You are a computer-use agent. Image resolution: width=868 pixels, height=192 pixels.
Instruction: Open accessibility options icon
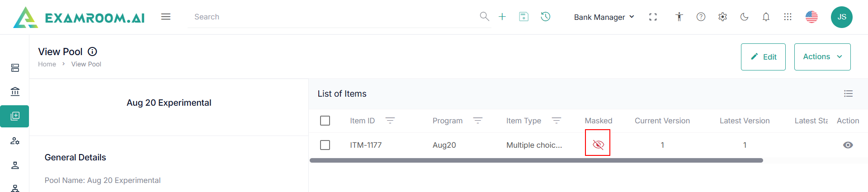tap(679, 17)
